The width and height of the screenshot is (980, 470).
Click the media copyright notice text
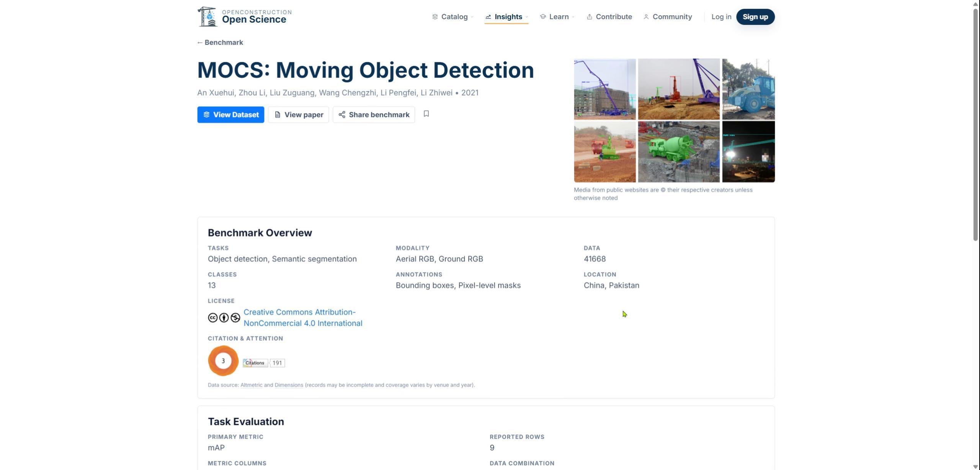click(x=663, y=194)
